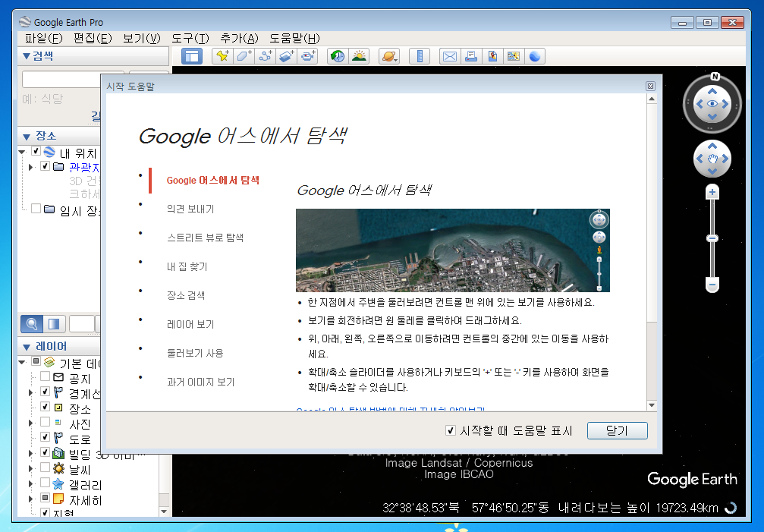Viewport: 764px width, 532px height.
Task: Click the zoom slider handle
Action: tap(712, 238)
